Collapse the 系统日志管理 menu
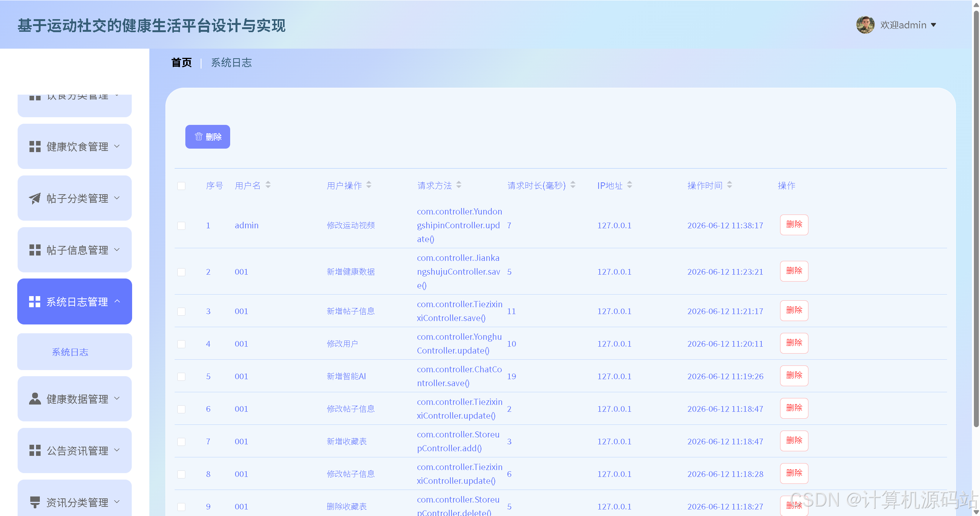 (x=75, y=301)
